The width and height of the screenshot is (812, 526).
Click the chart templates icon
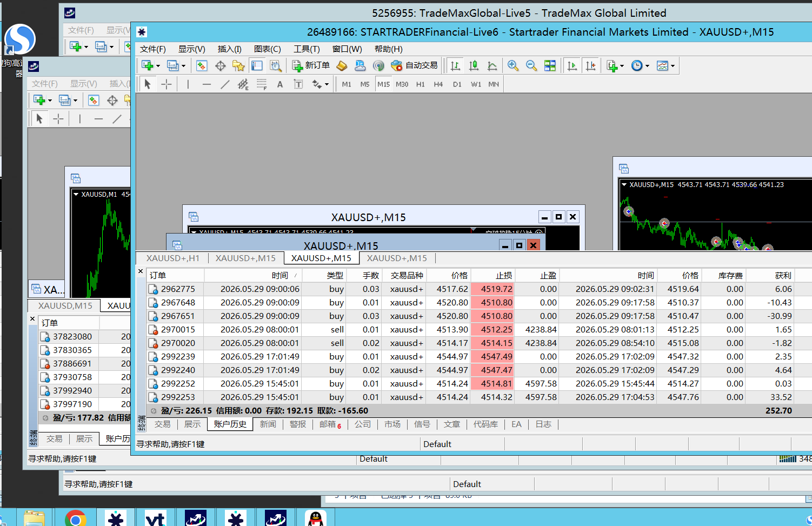(x=662, y=65)
